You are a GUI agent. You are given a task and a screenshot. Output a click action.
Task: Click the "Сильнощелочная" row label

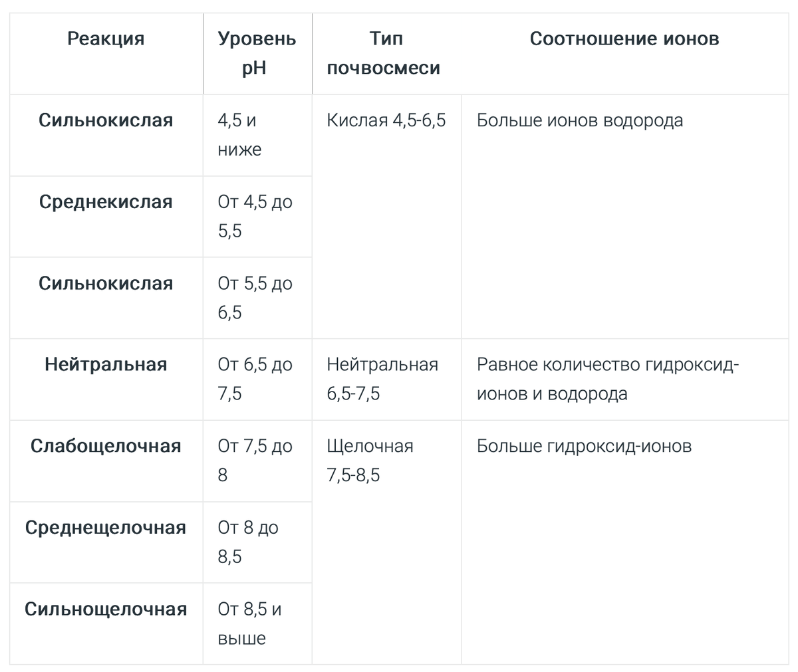click(106, 610)
